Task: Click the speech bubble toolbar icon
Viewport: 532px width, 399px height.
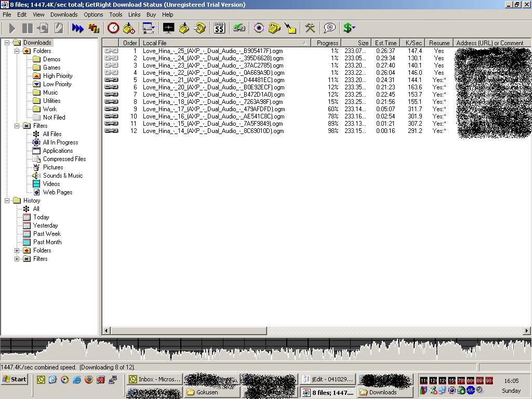Action: point(329,28)
